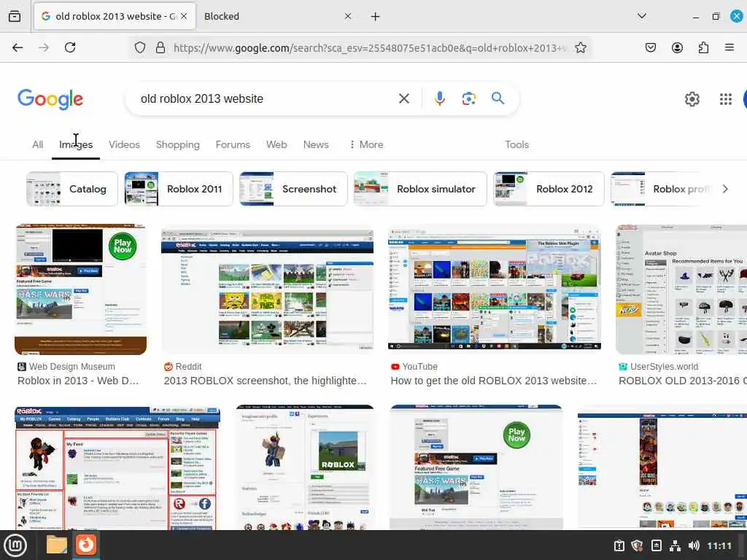Open Reddit '2013 ROBLOX screenshot' result link
Viewport: 747px width, 560px height.
pos(265,381)
